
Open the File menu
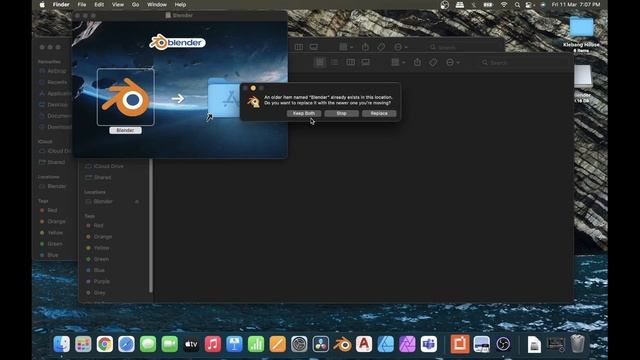pyautogui.click(x=82, y=5)
